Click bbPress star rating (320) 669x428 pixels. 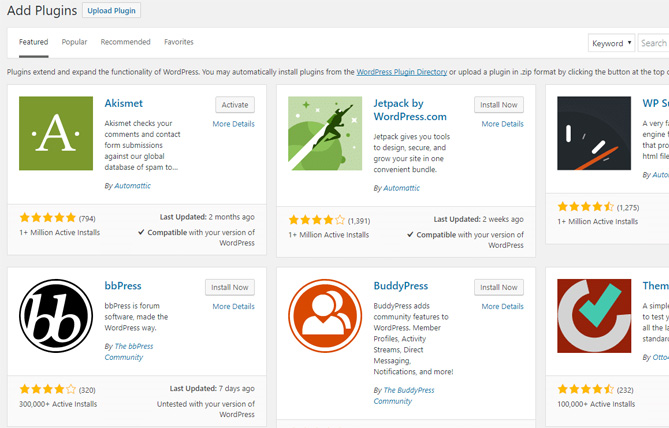pos(48,390)
